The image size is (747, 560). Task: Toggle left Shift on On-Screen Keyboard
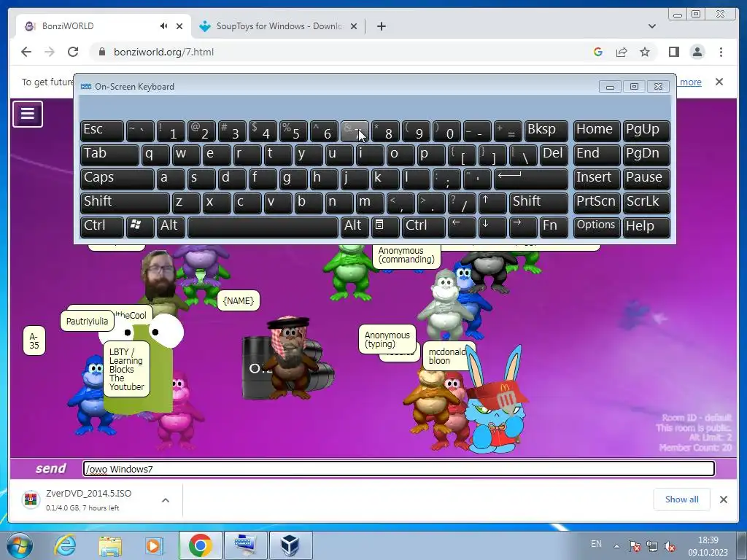coord(125,203)
